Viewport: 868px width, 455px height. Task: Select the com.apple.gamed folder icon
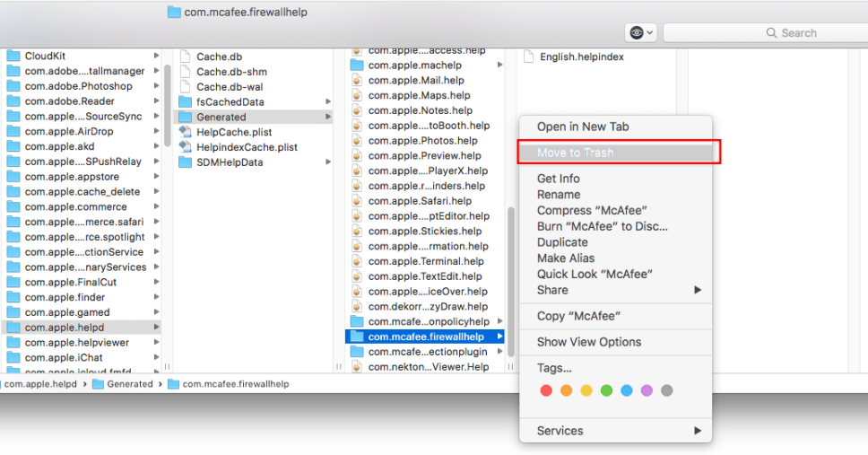pos(13,312)
